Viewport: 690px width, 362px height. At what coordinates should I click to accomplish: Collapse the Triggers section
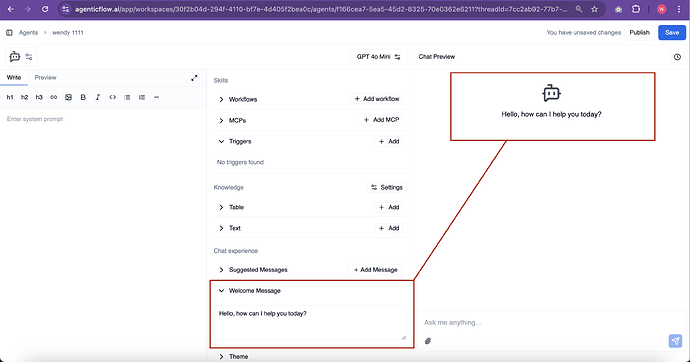click(221, 142)
